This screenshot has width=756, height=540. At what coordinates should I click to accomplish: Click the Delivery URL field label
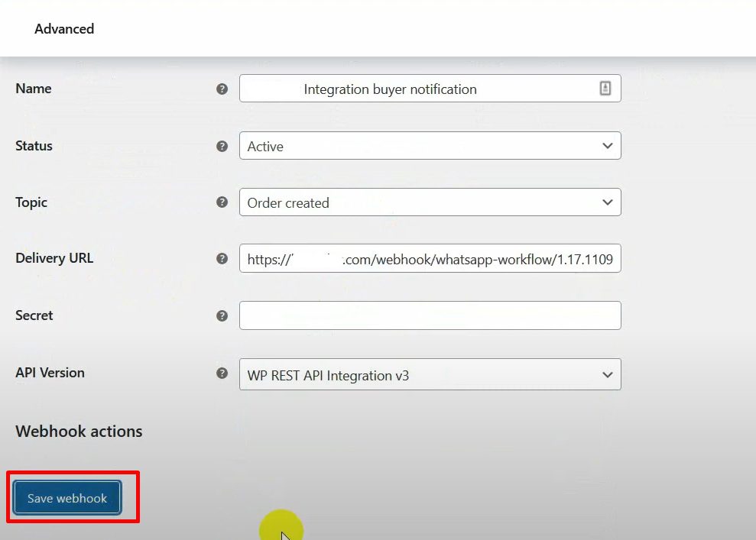54,258
